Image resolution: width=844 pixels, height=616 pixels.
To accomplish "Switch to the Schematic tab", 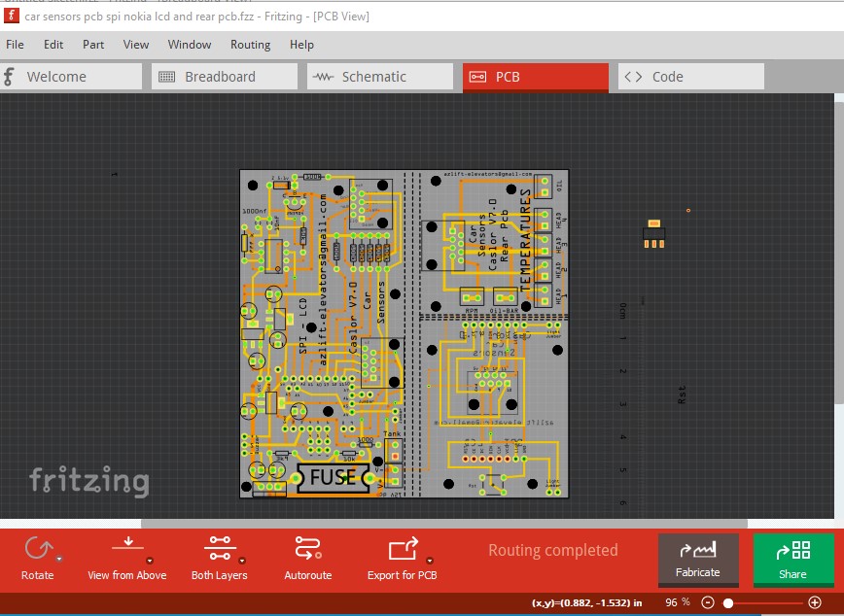I will click(380, 77).
